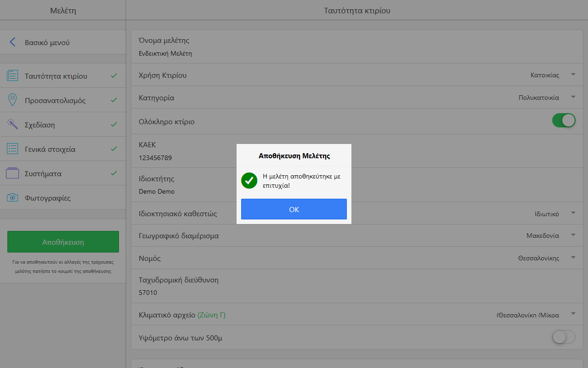Toggle the Ολόκληρο κτίριο switch
This screenshot has width=588, height=368.
pos(564,121)
